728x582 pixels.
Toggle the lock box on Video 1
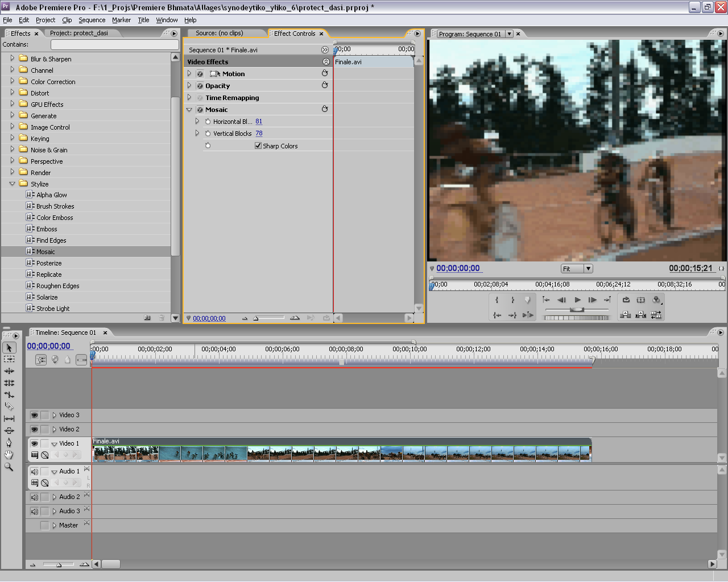45,444
